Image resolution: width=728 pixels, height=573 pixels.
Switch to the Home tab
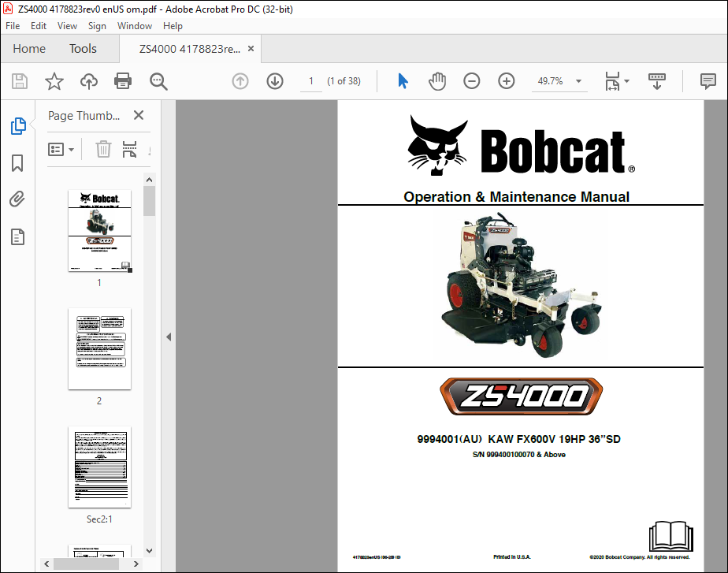[29, 49]
